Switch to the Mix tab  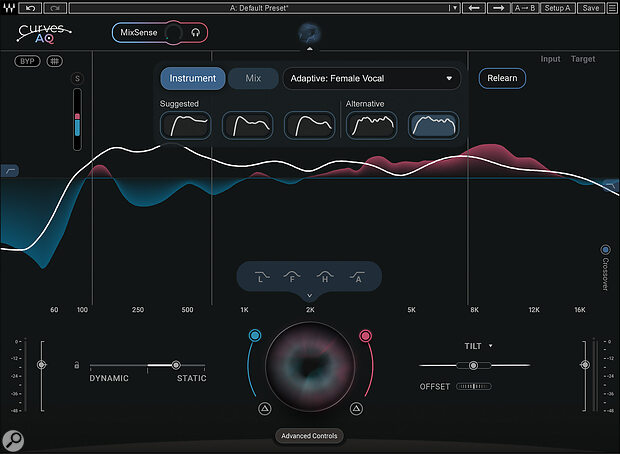253,78
